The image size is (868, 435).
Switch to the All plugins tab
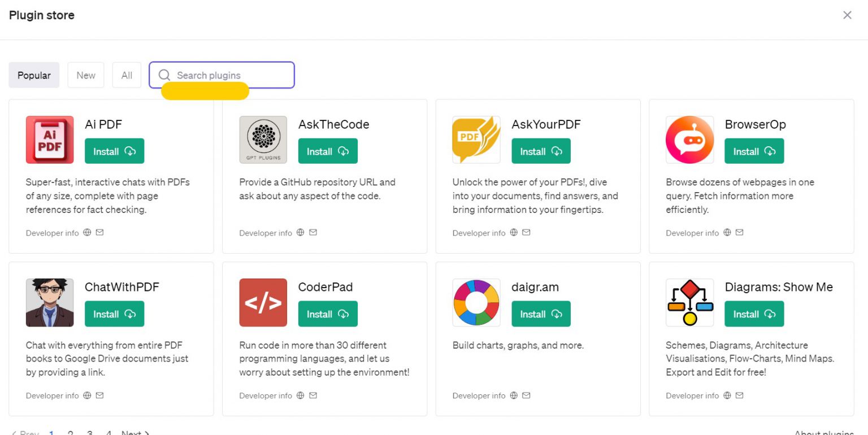[x=127, y=75]
